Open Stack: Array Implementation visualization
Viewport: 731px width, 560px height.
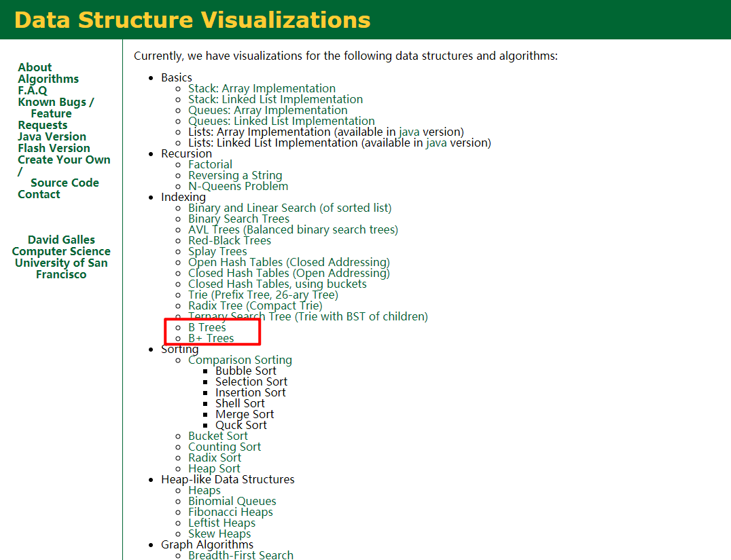(262, 88)
